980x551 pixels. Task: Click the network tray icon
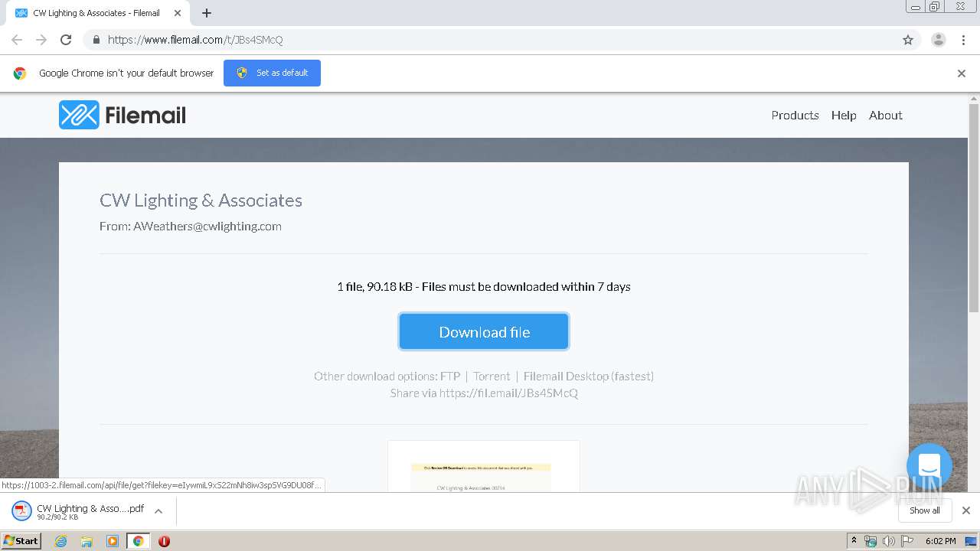point(870,541)
